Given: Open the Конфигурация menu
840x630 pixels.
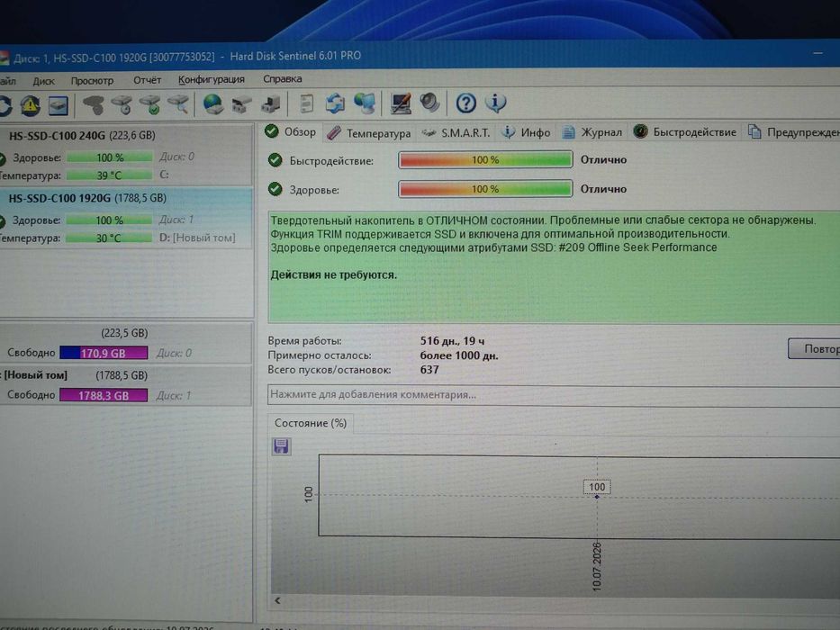Looking at the screenshot, I should 211,80.
